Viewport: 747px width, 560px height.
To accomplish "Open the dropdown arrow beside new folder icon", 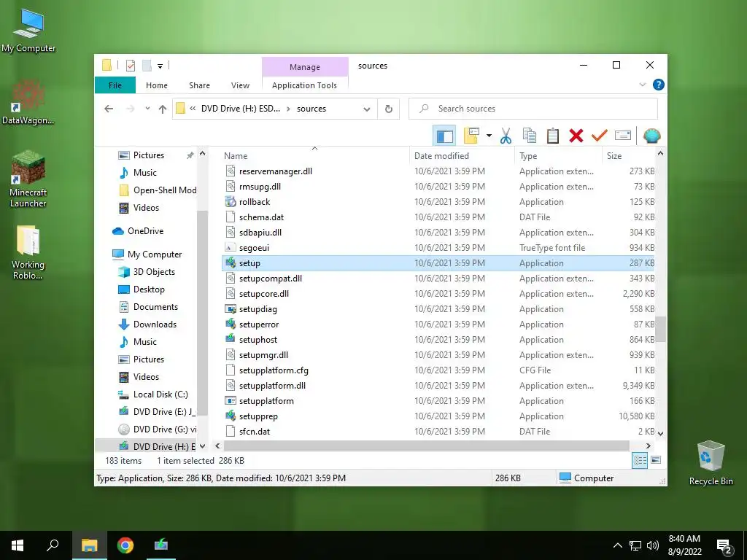I will (x=489, y=136).
